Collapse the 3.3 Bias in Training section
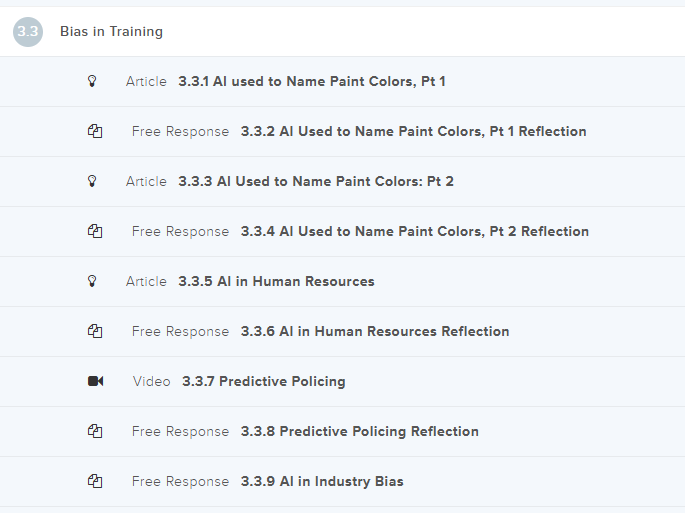The width and height of the screenshot is (685, 513). (x=111, y=31)
